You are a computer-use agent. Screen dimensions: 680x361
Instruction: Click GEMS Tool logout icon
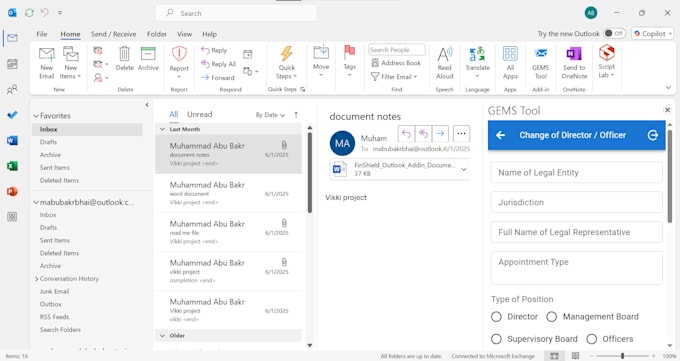(653, 135)
